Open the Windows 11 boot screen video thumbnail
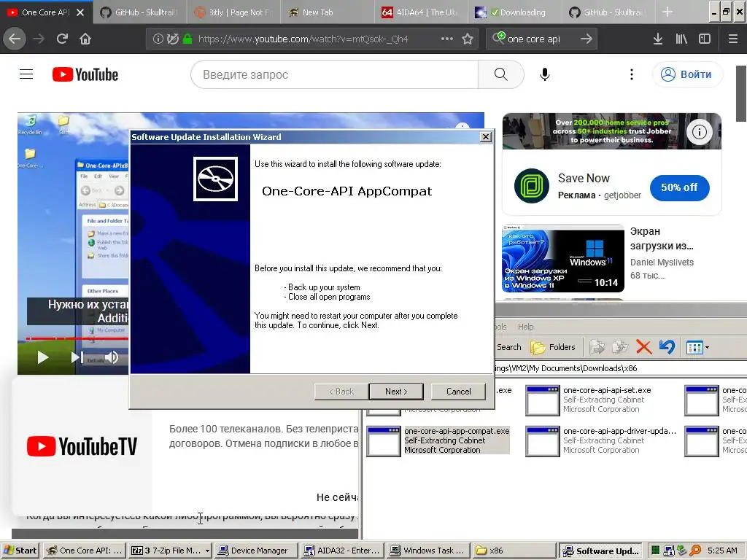This screenshot has height=560, width=747. pos(563,259)
